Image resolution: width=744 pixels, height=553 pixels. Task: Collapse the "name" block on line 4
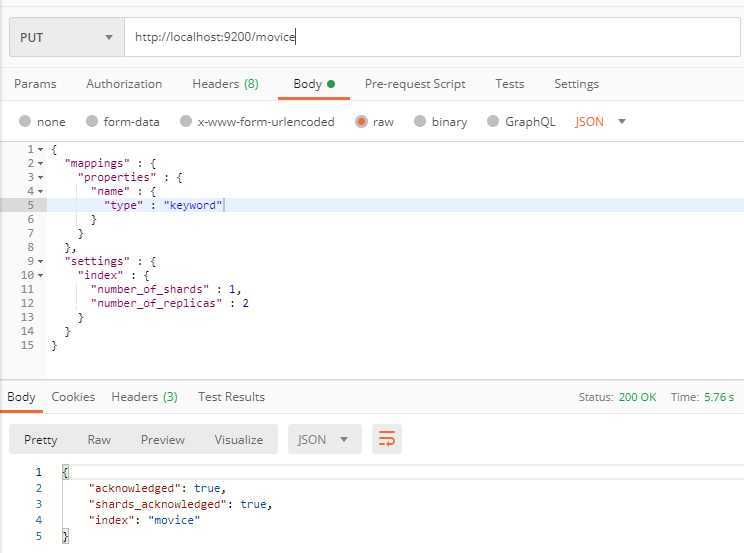point(41,191)
